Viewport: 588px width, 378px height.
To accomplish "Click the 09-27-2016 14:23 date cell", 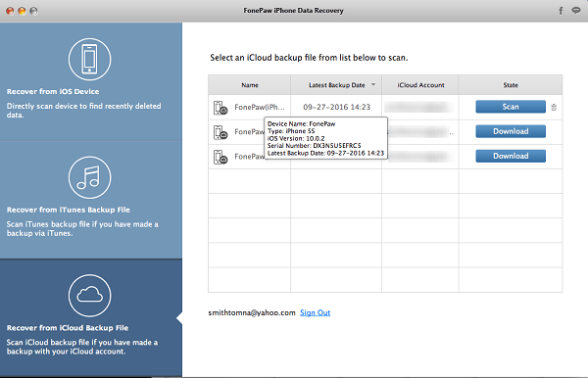I will pos(336,107).
